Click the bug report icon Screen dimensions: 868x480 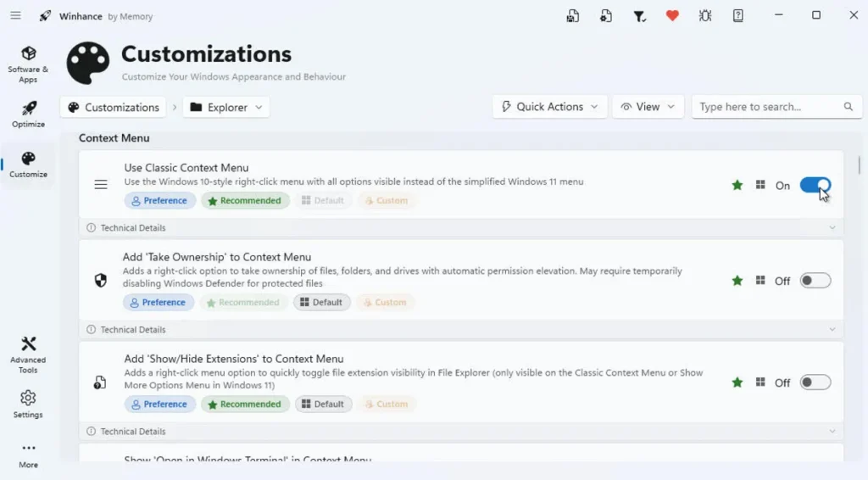705,16
